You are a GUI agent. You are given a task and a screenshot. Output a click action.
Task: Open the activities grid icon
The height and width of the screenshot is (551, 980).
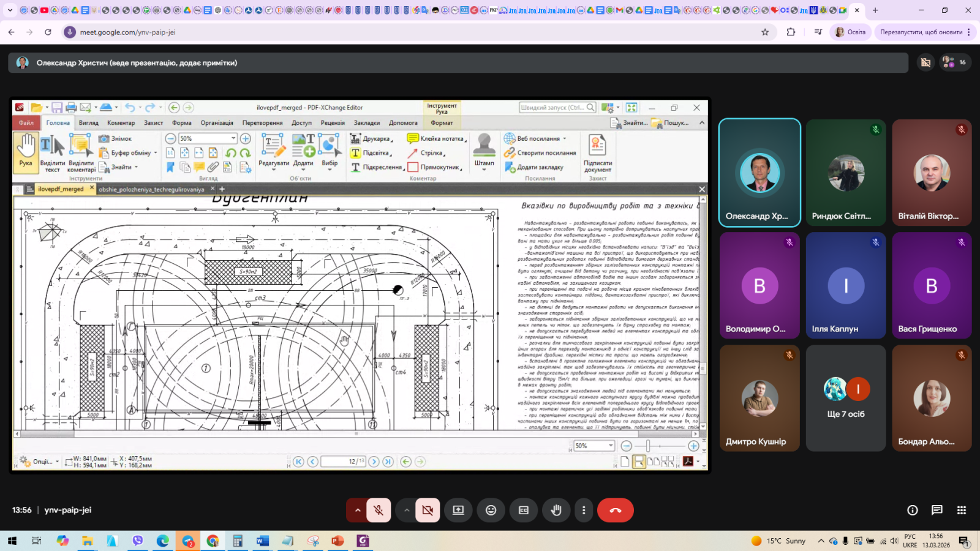tap(961, 510)
